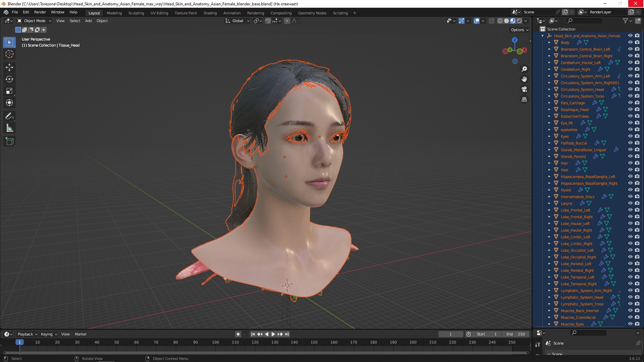
Task: Toggle proportional editing icon
Action: (x=287, y=21)
